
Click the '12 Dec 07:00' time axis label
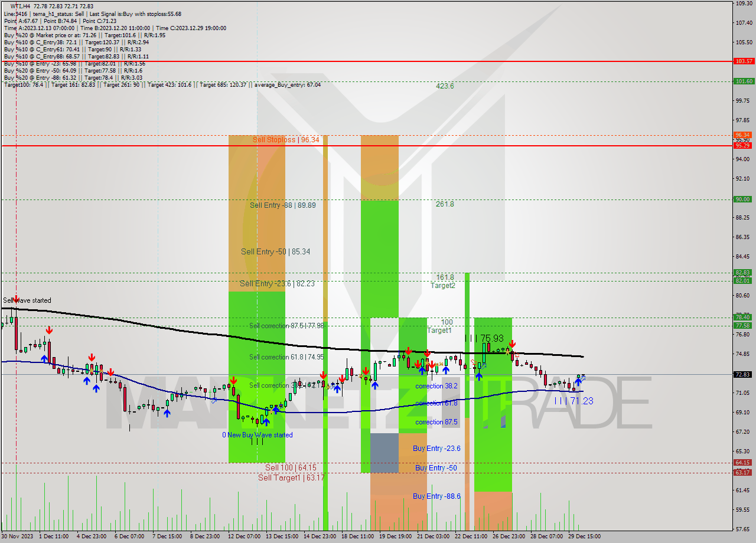point(244,537)
